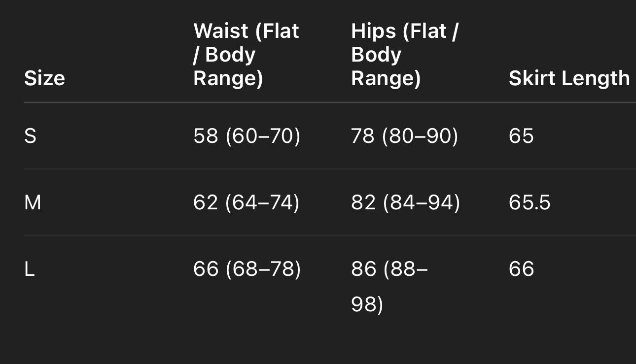Click waist value 66 (68–78)
The height and width of the screenshot is (364, 636).
pos(247,269)
